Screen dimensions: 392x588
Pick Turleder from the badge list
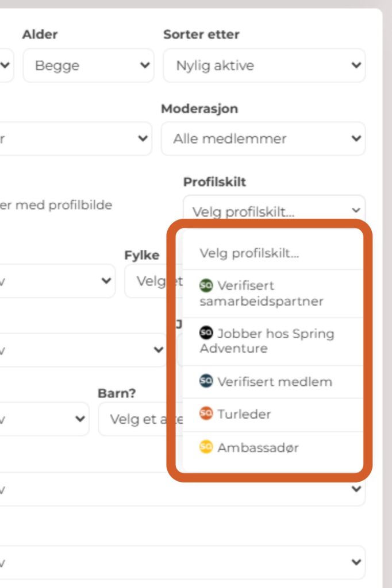244,414
